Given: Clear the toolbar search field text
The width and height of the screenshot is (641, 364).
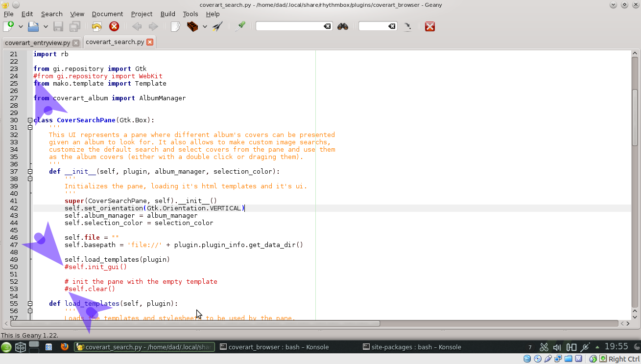Looking at the screenshot, I should (x=328, y=26).
